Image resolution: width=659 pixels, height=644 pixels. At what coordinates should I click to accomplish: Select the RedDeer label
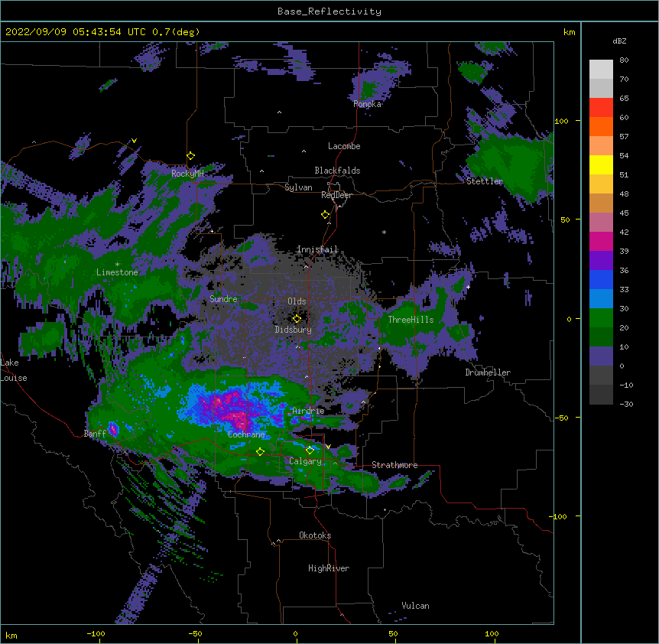(x=336, y=195)
